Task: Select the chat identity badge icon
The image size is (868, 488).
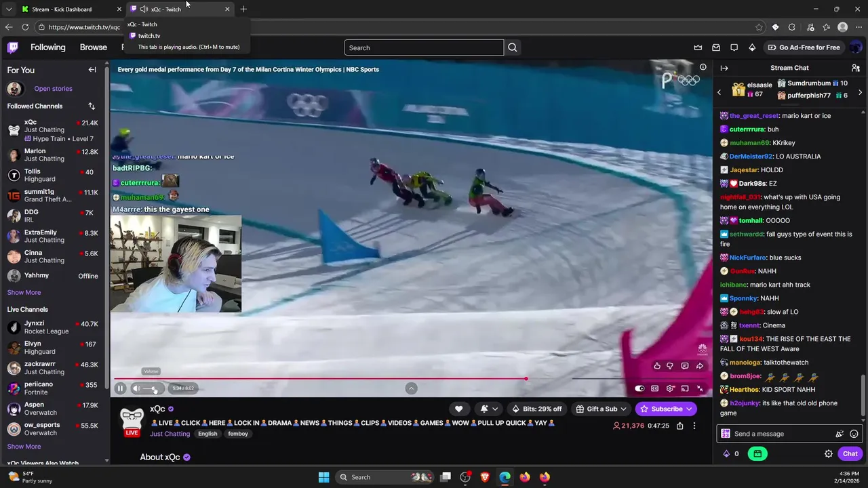Action: [726, 434]
